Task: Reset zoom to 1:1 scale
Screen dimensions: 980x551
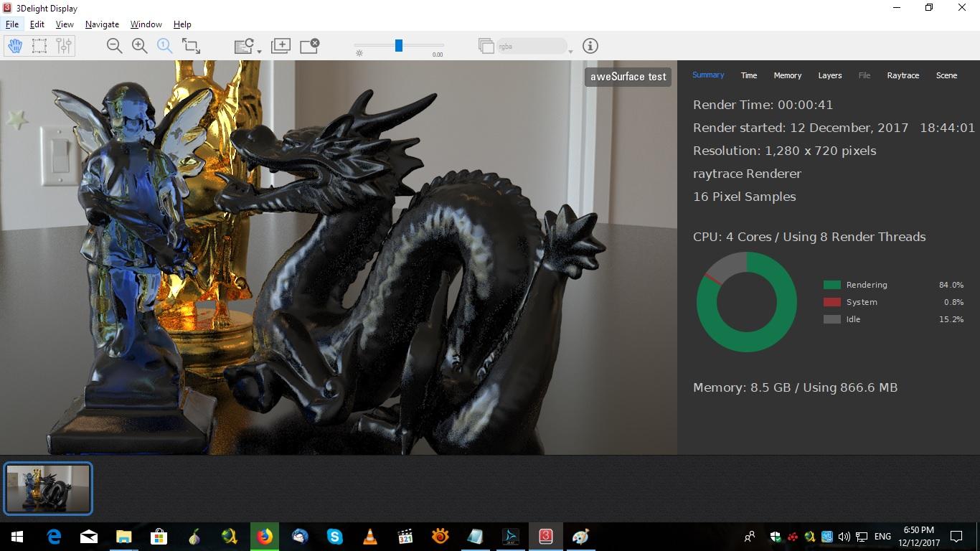Action: click(165, 46)
